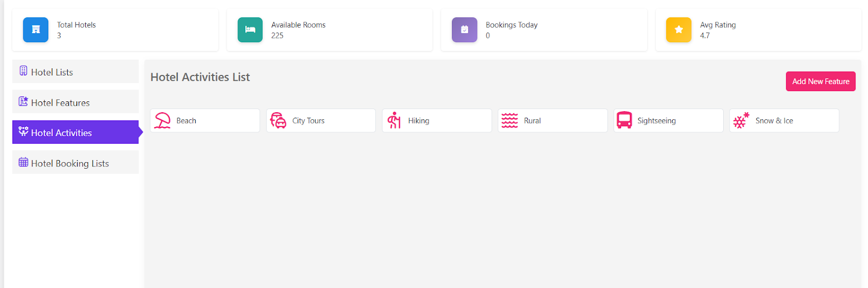Image resolution: width=868 pixels, height=288 pixels.
Task: Select the Sightseeing activity label
Action: pyautogui.click(x=656, y=121)
